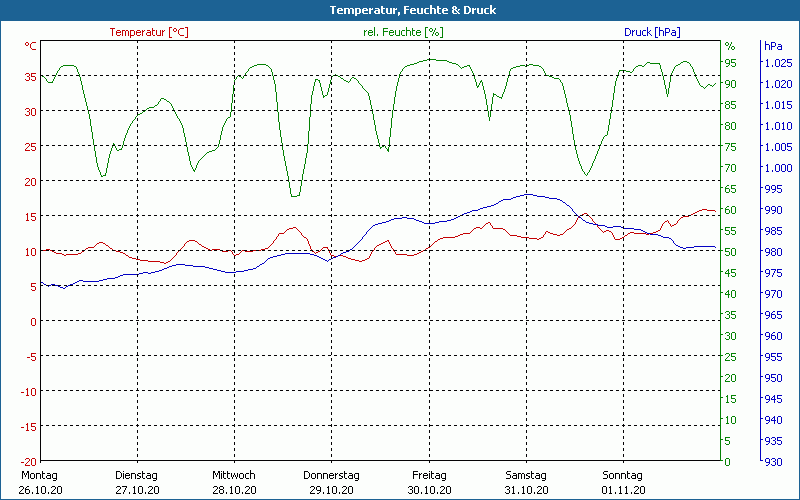Click blue pressure axis value '1.025'

(x=778, y=63)
